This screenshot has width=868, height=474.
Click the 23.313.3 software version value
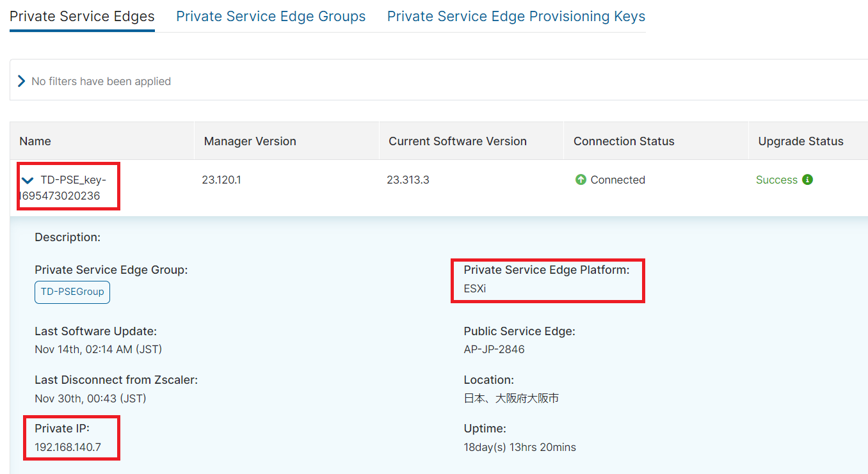coord(408,180)
